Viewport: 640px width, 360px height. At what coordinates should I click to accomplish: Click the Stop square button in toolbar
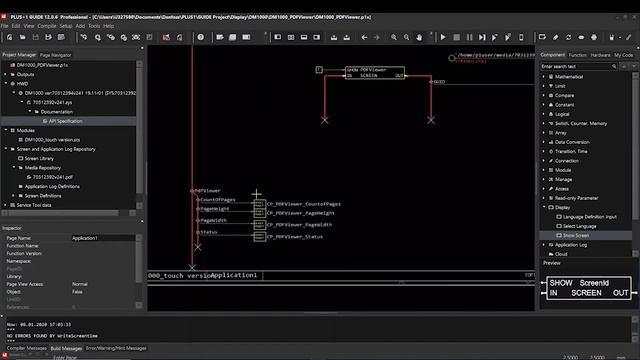click(x=457, y=37)
